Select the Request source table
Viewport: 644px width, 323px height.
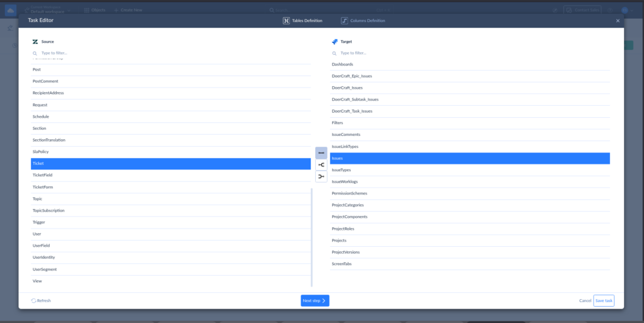(x=171, y=105)
